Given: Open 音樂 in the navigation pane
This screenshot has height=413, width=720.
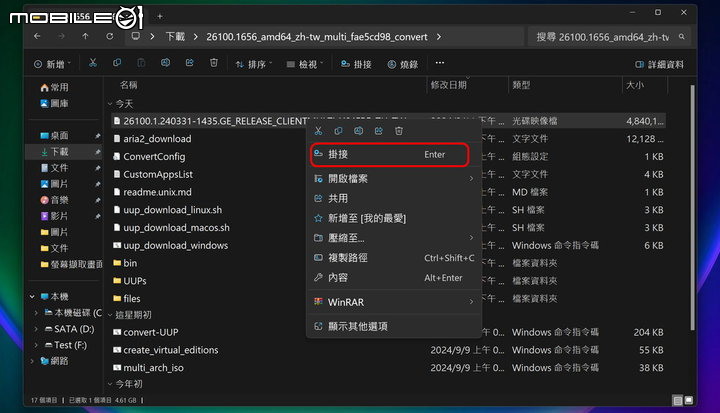Looking at the screenshot, I should pos(55,200).
